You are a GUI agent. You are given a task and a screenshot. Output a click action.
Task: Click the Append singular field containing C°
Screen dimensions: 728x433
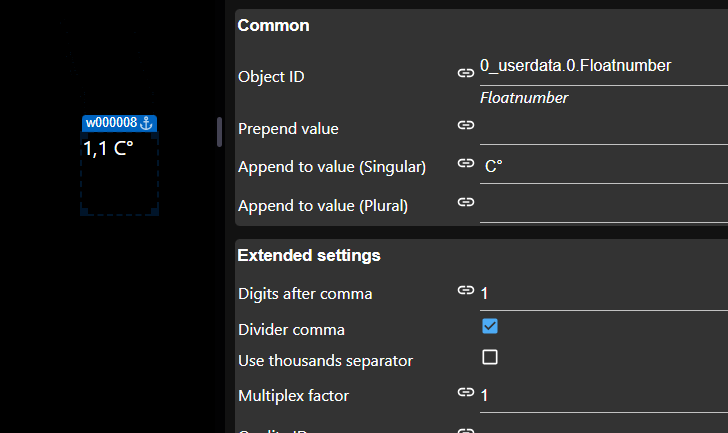coord(600,166)
